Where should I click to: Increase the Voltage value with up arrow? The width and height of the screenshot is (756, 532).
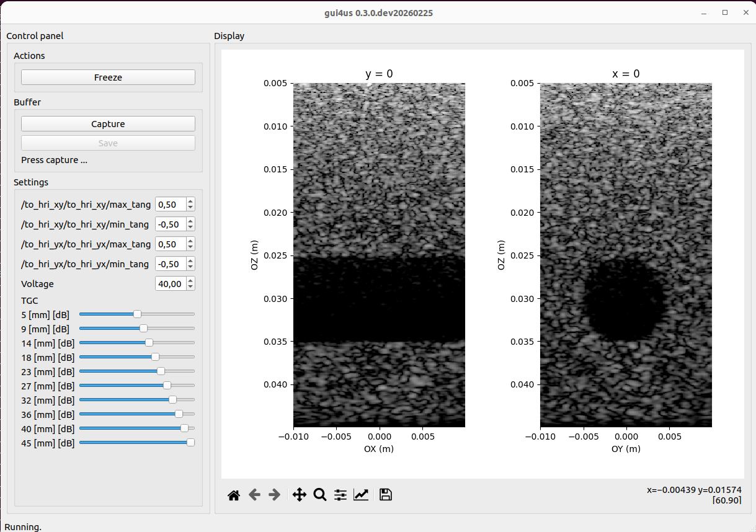(x=190, y=281)
